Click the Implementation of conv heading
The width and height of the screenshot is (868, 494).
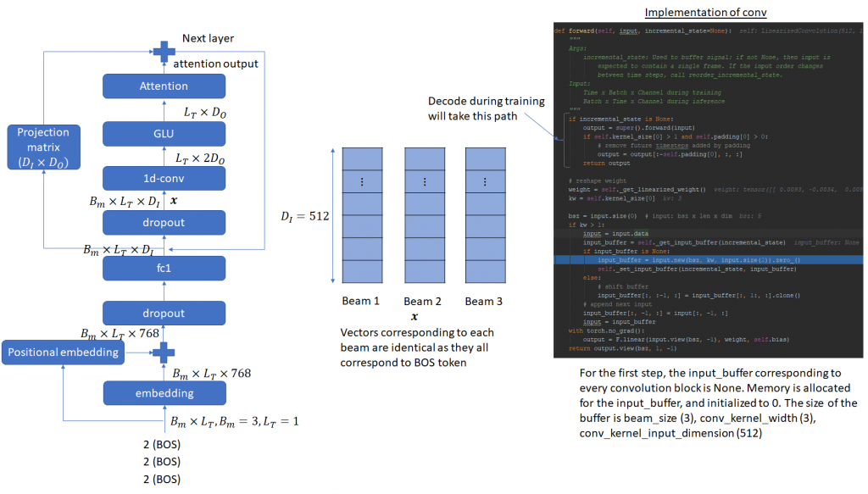[x=699, y=13]
